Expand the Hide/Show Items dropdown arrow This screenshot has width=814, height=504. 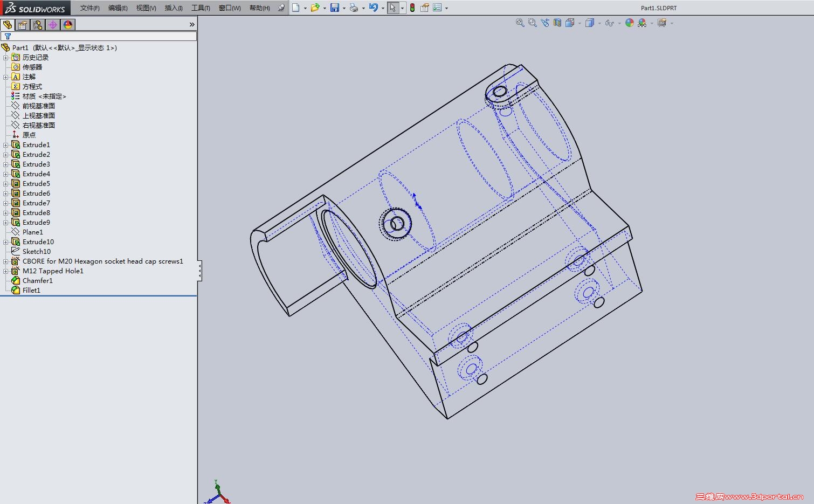(x=619, y=23)
